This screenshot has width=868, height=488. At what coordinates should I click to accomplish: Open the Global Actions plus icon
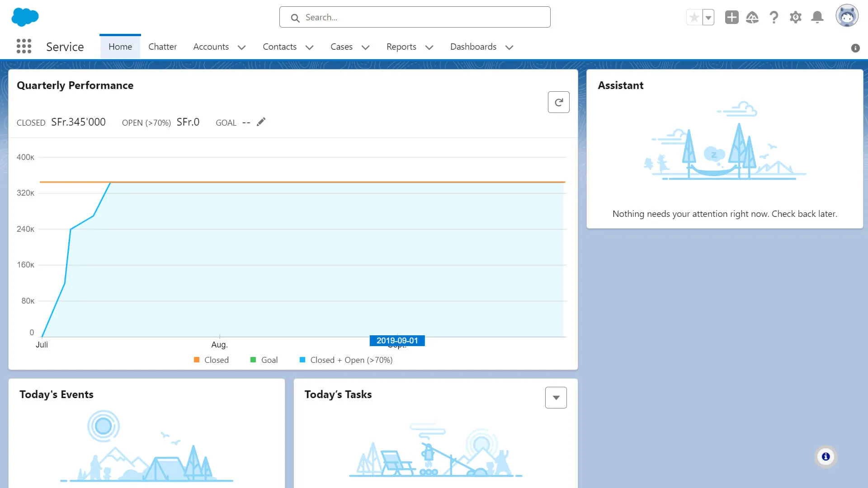[x=731, y=17]
